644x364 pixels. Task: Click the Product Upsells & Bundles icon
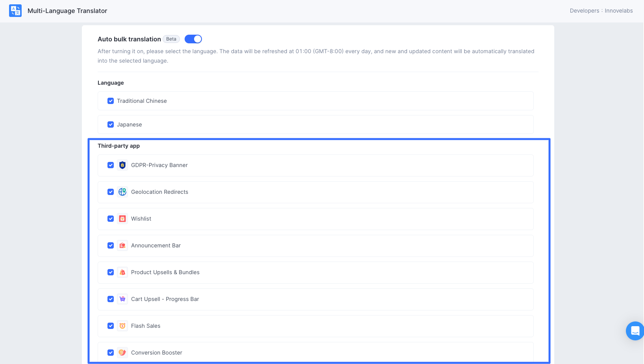pos(122,272)
